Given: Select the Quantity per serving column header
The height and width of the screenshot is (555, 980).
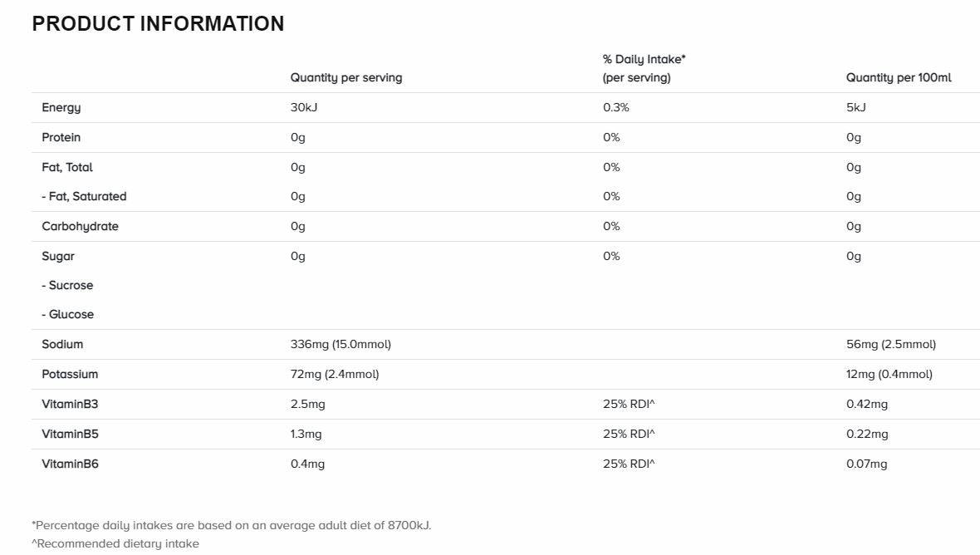Looking at the screenshot, I should pos(345,78).
